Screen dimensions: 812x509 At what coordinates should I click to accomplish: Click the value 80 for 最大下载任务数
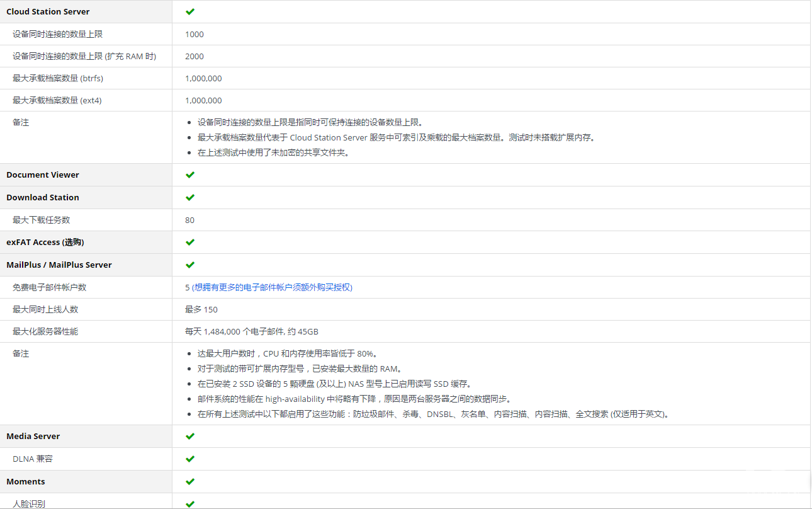click(190, 220)
